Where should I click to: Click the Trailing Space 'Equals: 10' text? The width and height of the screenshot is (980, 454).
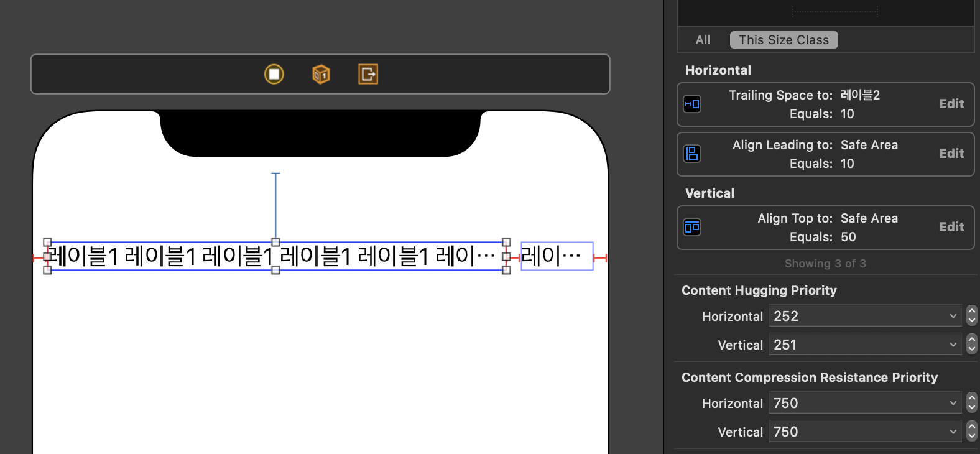click(821, 114)
